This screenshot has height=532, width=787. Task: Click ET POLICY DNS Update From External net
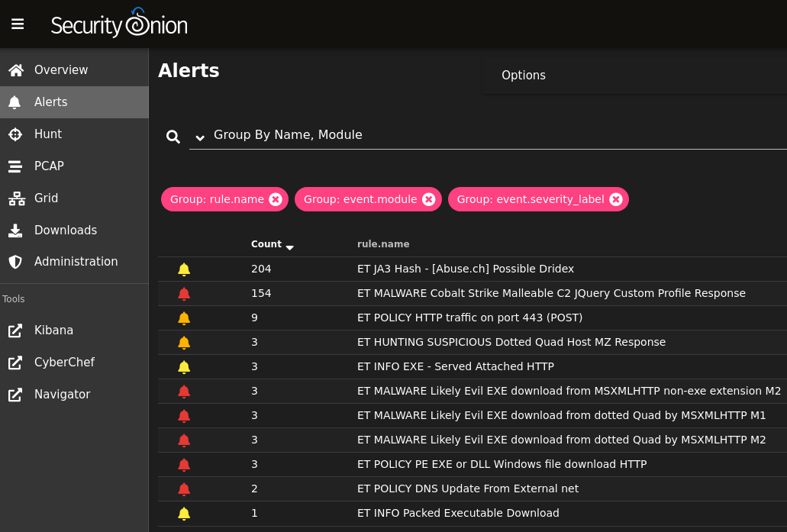[468, 488]
